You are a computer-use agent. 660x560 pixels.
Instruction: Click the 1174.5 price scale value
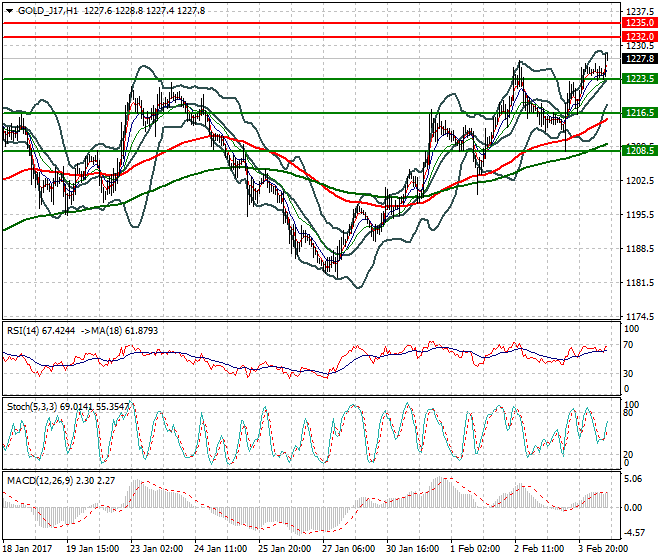click(640, 317)
